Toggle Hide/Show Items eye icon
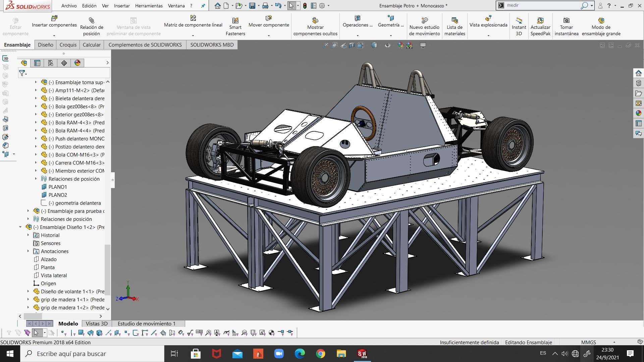Viewport: 644px width, 362px height. 387,45
